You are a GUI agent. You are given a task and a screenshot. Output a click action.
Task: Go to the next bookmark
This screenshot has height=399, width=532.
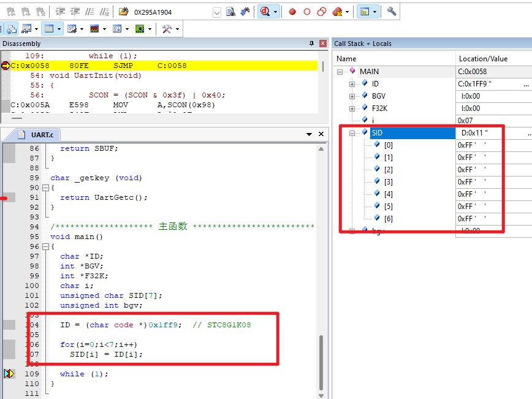[x=26, y=12]
